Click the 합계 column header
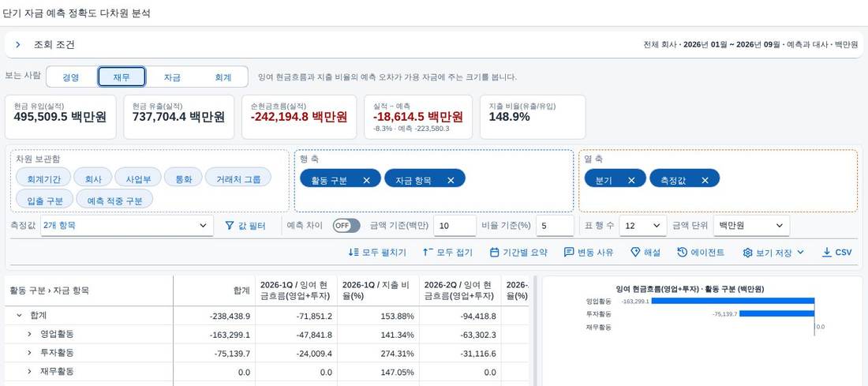 point(214,290)
